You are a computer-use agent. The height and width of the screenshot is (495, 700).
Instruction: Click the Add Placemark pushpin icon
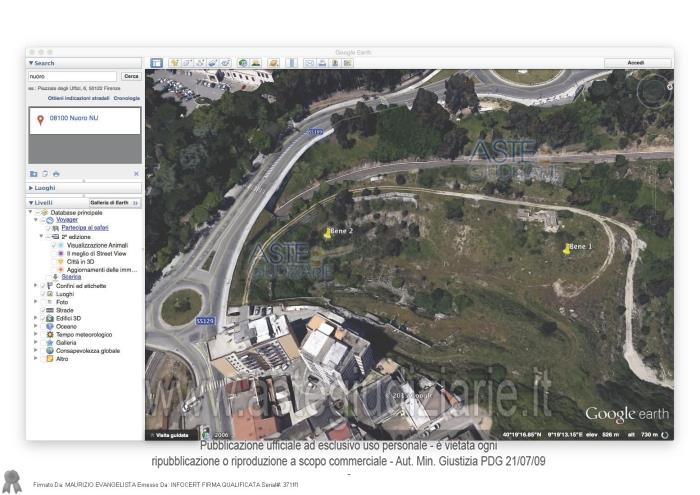(174, 63)
